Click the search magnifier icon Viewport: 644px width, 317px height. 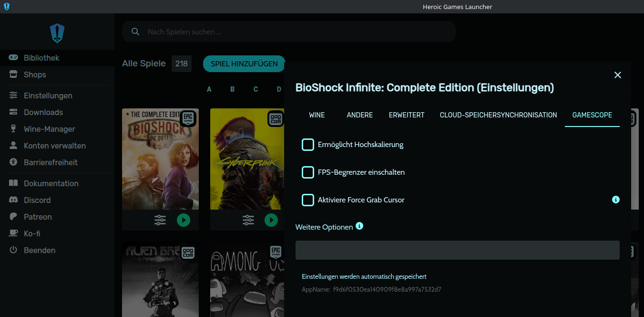point(135,32)
